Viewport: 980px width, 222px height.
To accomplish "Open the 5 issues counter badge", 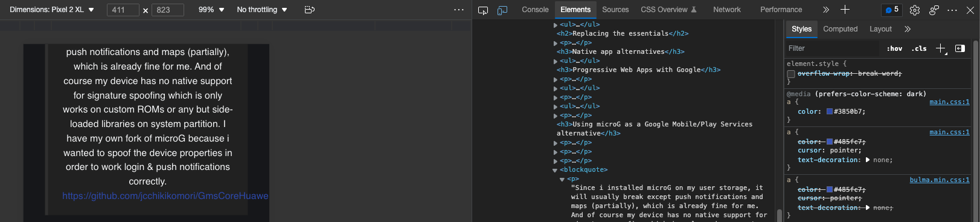I will pyautogui.click(x=891, y=10).
